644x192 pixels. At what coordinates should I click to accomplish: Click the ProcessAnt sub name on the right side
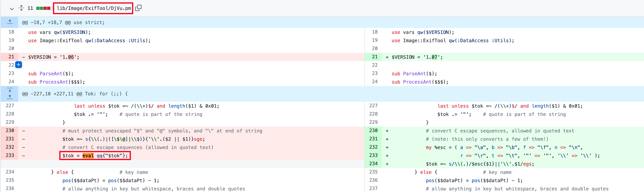[417, 82]
